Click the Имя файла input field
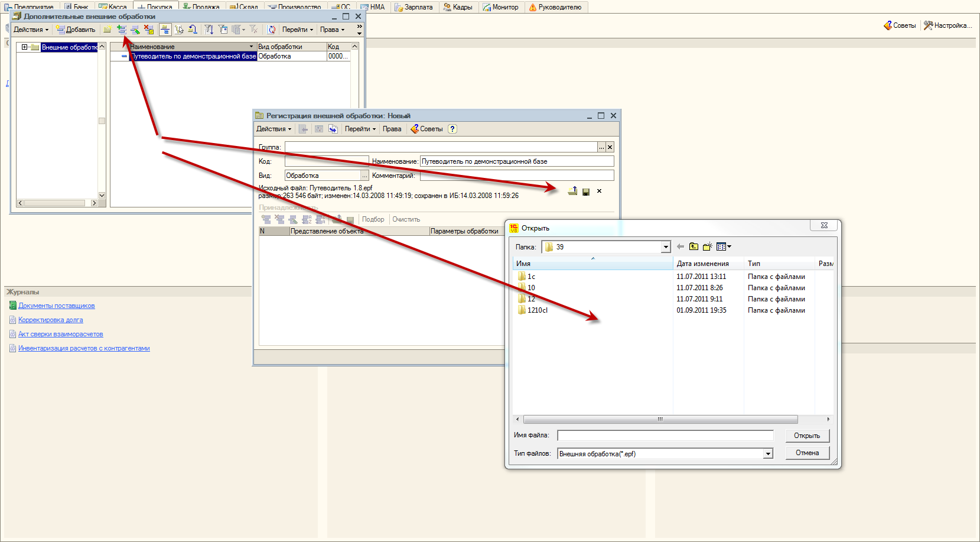 tap(665, 436)
